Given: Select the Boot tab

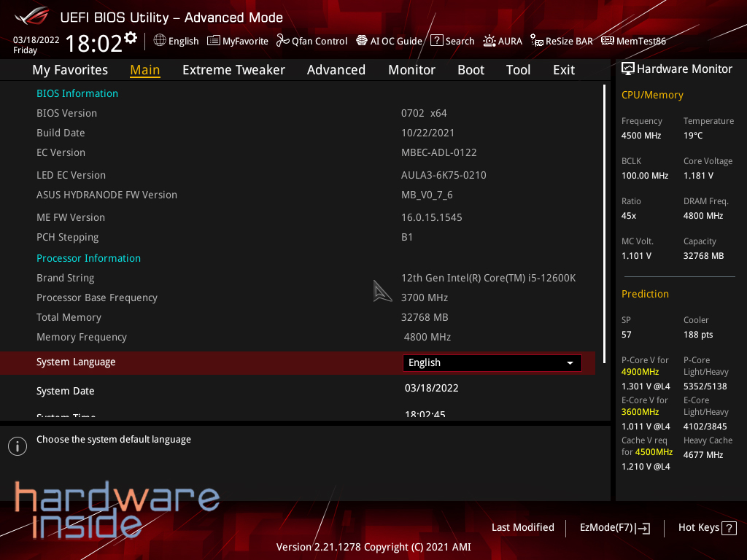Looking at the screenshot, I should click(x=471, y=70).
